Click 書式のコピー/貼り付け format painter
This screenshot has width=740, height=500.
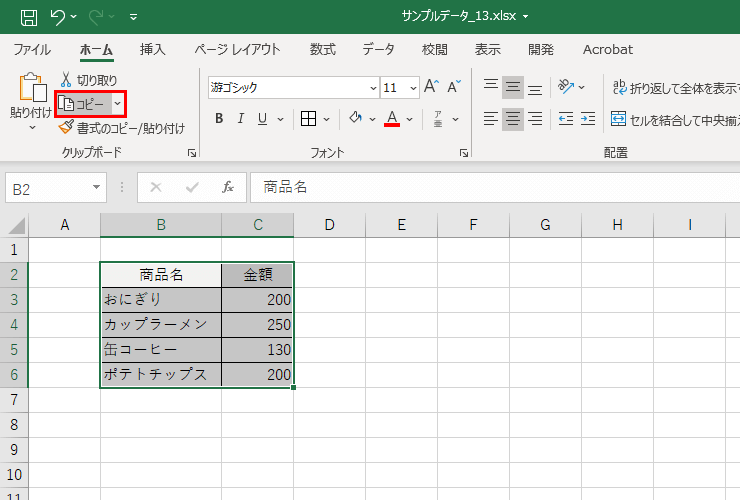[122, 128]
